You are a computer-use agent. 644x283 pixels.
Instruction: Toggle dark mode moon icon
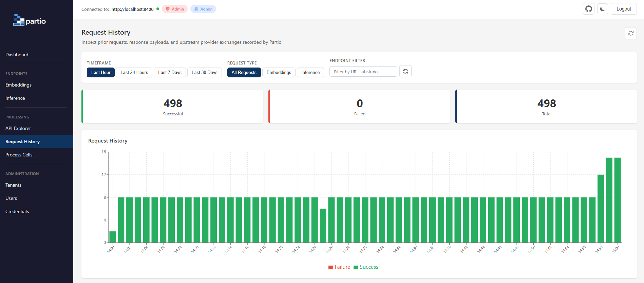603,9
